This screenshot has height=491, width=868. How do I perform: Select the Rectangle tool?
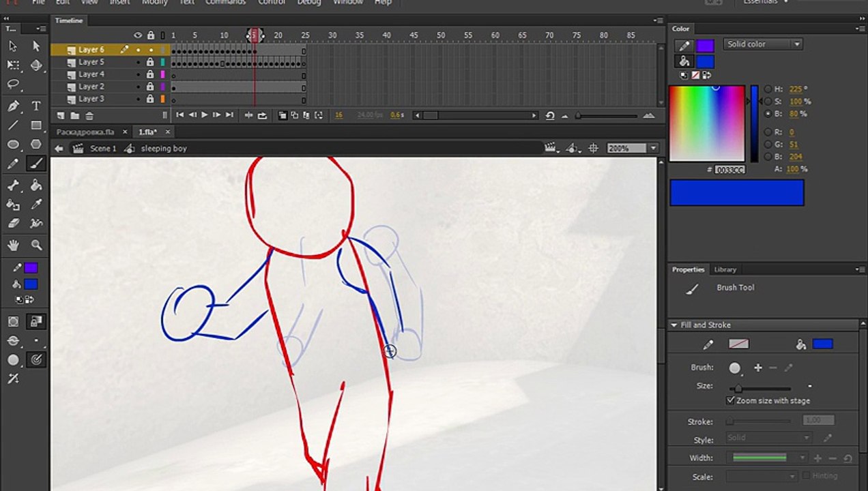(36, 125)
